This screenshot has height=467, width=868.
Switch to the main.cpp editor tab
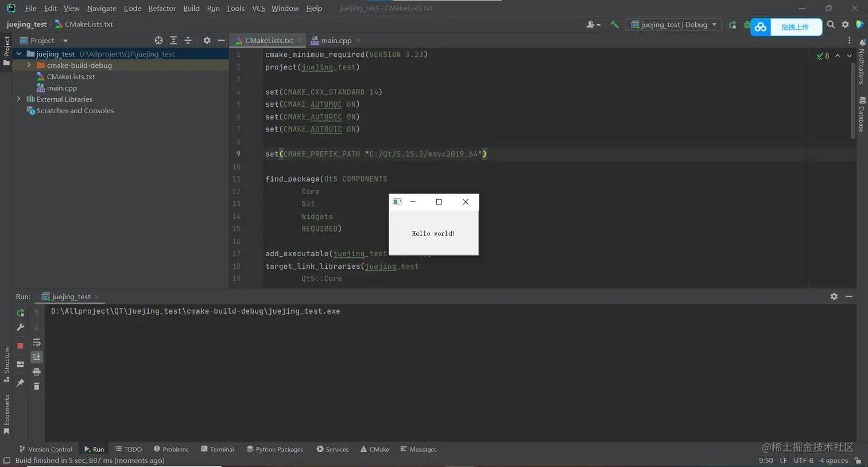point(336,40)
